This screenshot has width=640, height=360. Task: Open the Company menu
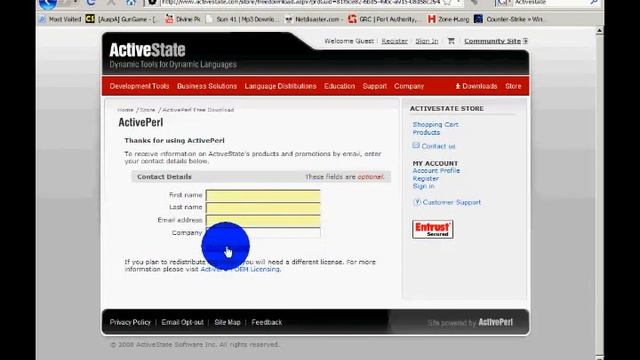tap(409, 86)
